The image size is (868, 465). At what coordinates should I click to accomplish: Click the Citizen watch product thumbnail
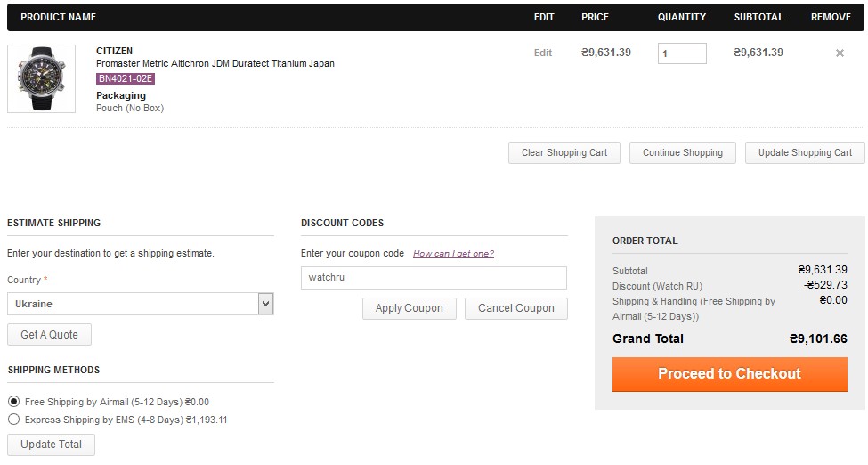42,78
